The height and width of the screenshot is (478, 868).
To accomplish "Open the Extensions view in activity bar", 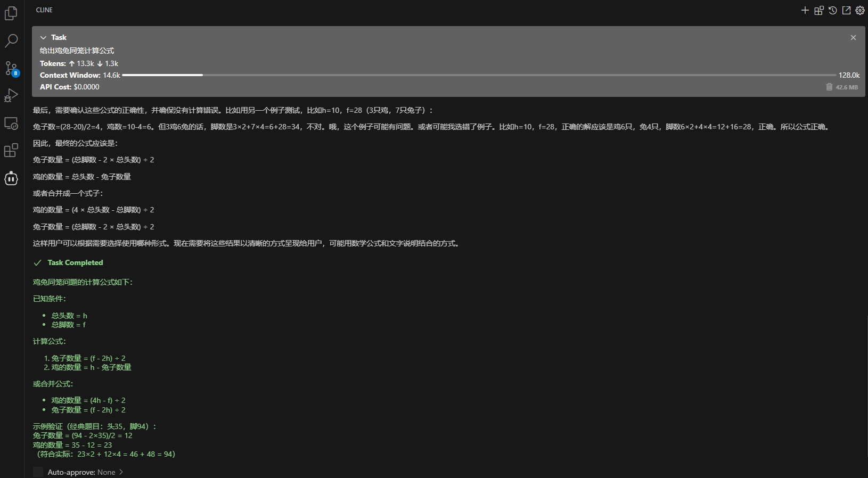I will [11, 151].
